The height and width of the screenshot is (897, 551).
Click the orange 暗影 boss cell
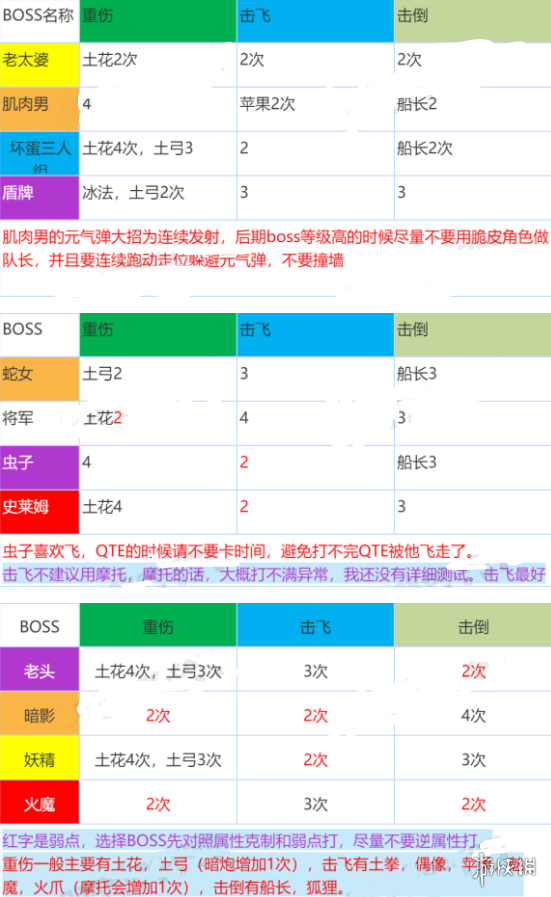39,714
